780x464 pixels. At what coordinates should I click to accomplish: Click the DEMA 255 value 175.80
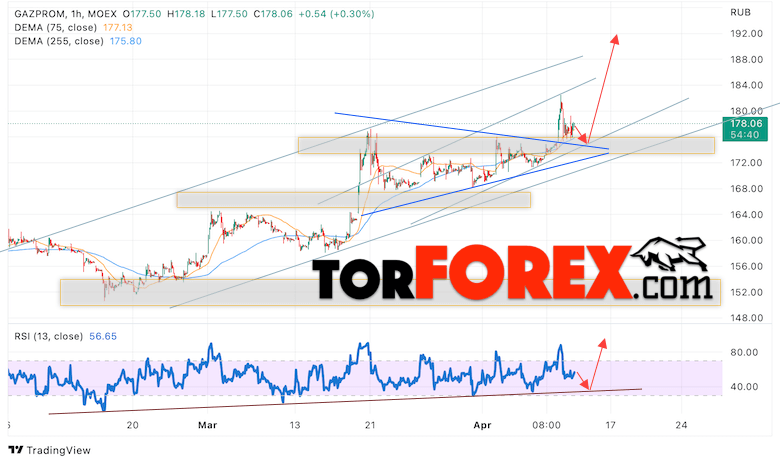[126, 41]
